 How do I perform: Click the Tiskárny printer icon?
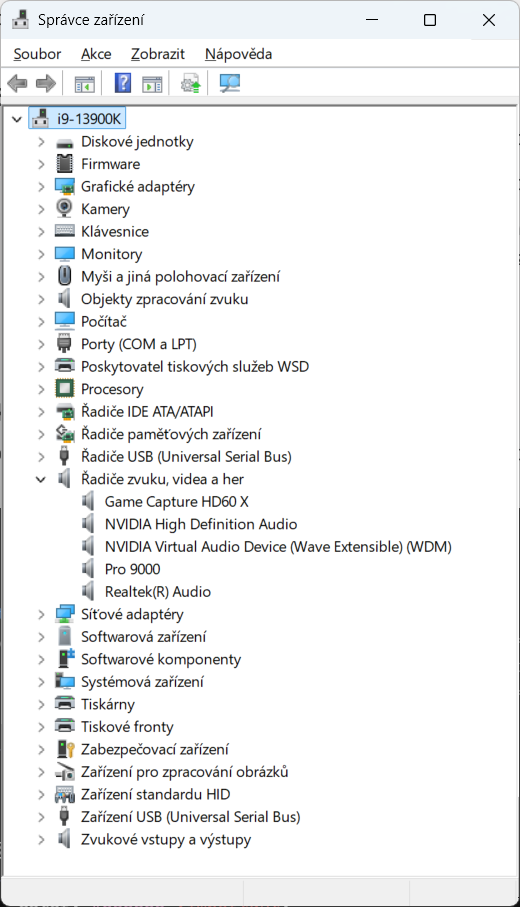pos(65,704)
